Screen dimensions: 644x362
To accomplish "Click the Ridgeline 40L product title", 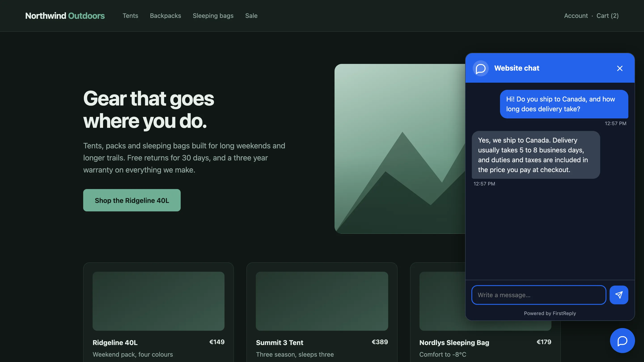I will tap(115, 343).
